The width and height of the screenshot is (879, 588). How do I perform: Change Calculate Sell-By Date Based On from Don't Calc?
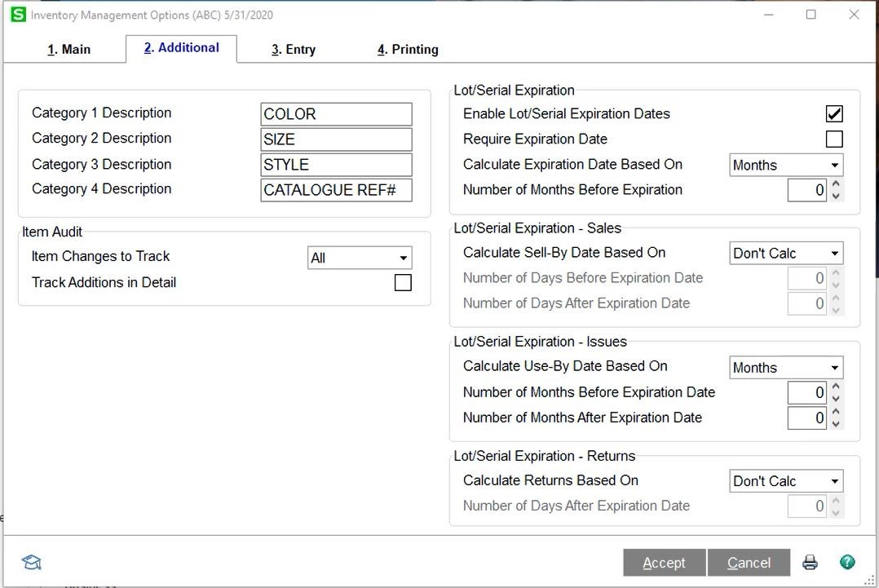click(x=835, y=253)
